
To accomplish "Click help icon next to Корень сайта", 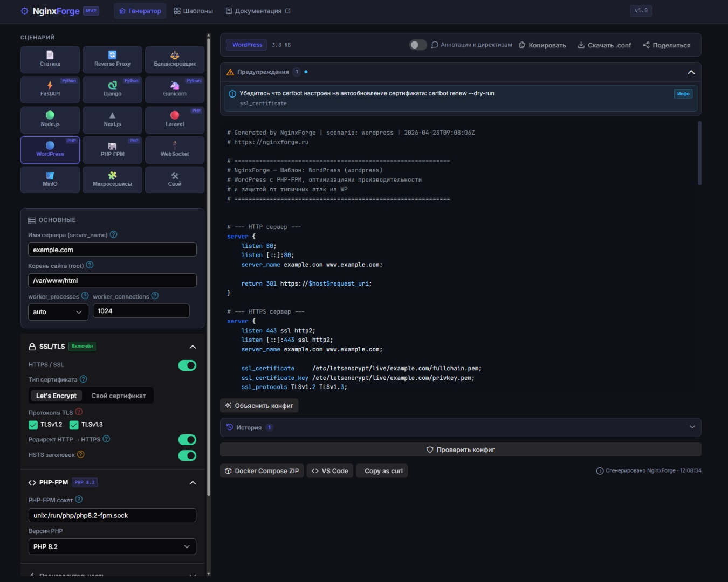I will [90, 265].
